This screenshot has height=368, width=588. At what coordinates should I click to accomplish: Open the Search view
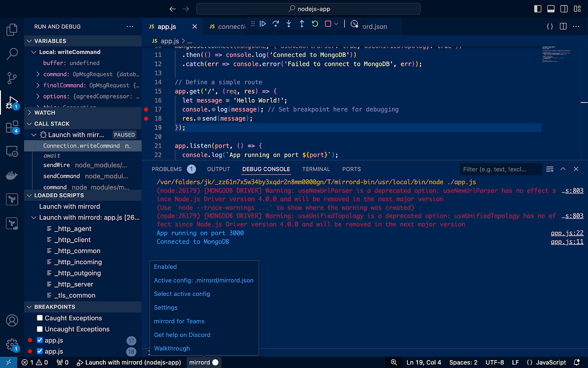12,54
